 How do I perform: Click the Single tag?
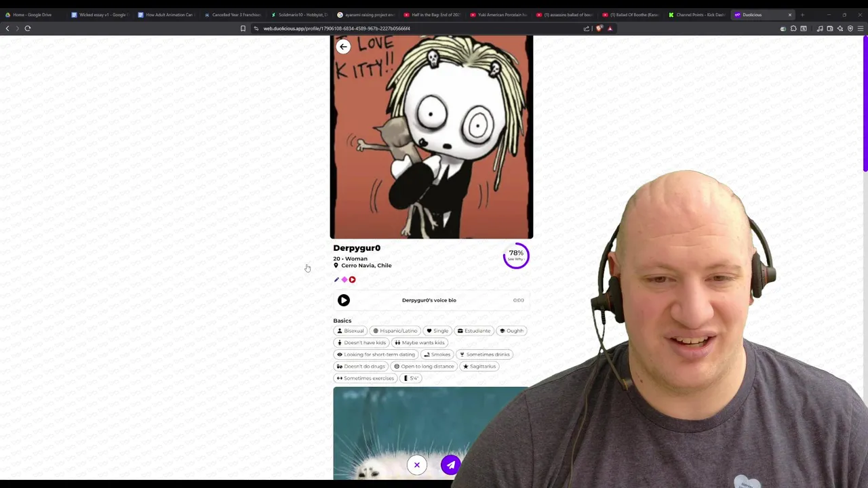[437, 331]
